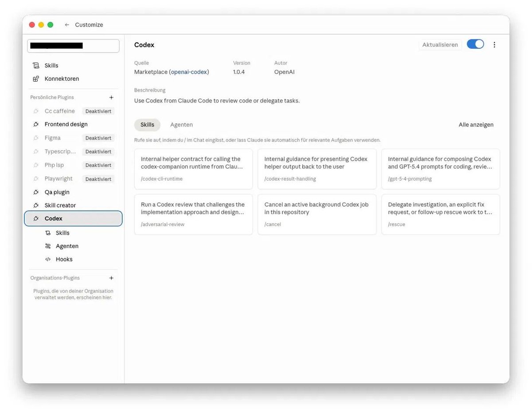Click the Agenten sub-item icon under Codex
Viewport: 532px width, 413px height.
(x=48, y=246)
